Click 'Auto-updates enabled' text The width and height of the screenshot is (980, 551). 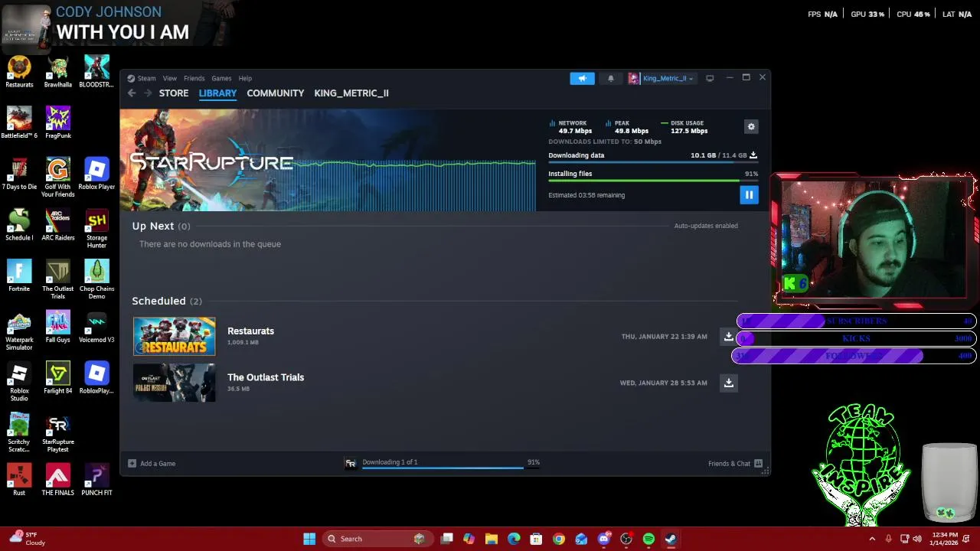coord(706,226)
